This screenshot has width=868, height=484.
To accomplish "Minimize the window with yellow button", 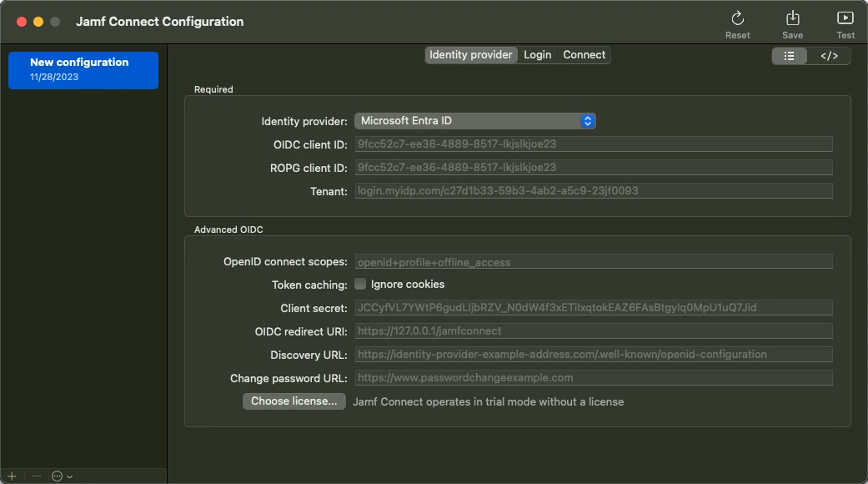I will [38, 22].
